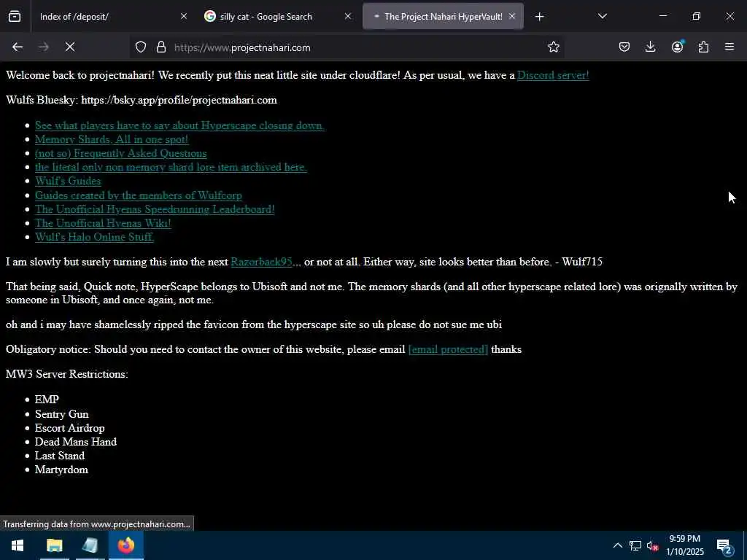Open the Windows Start menu
Image resolution: width=747 pixels, height=560 pixels.
click(x=18, y=545)
